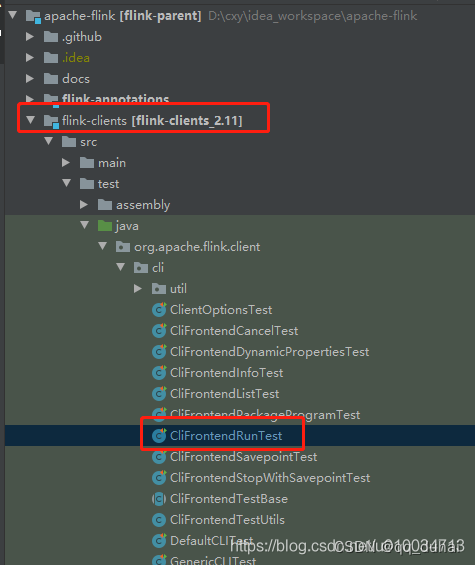Click the docs folder icon
475x565 pixels.
(51, 79)
